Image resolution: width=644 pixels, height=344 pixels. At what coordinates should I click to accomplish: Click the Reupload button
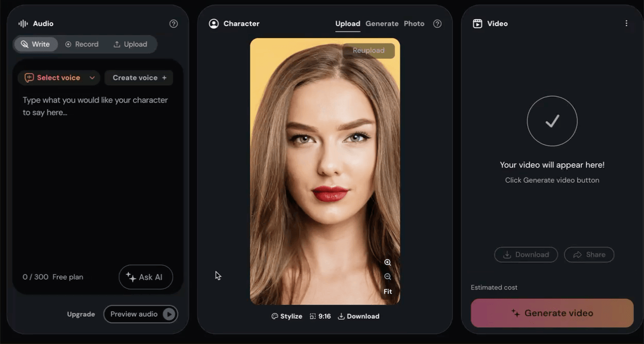(x=368, y=50)
